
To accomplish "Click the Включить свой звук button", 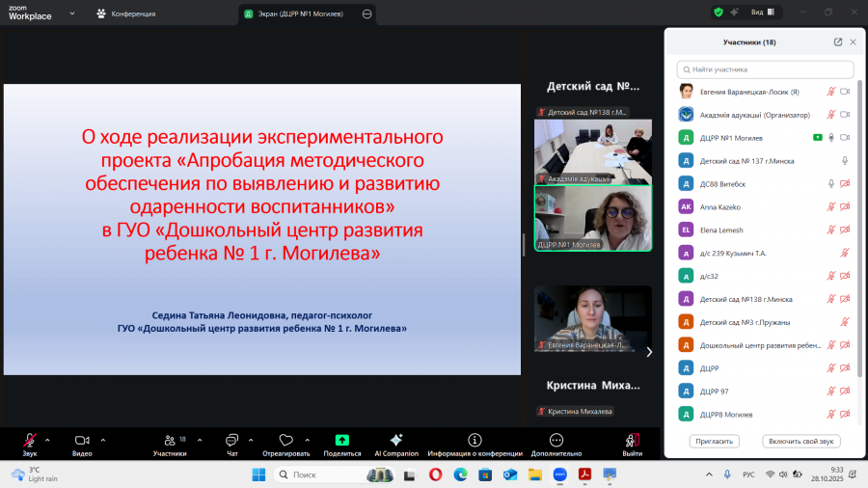I will [801, 441].
